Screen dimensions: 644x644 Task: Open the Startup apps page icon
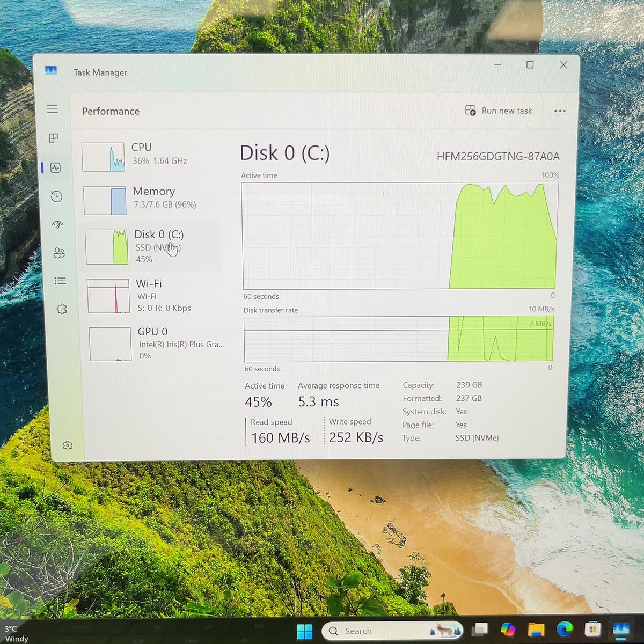(x=58, y=224)
